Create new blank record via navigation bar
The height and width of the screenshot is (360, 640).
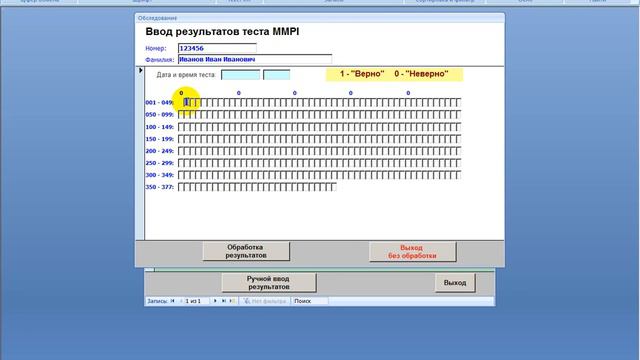pos(232,301)
